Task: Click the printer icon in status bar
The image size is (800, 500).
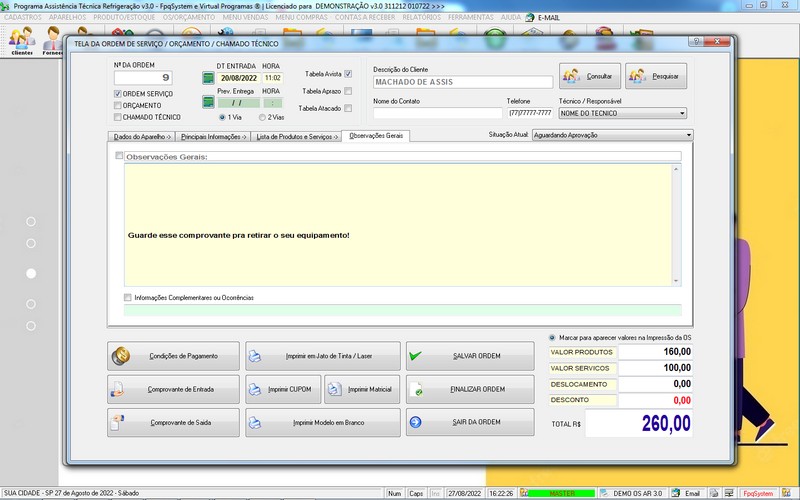Action: [714, 493]
